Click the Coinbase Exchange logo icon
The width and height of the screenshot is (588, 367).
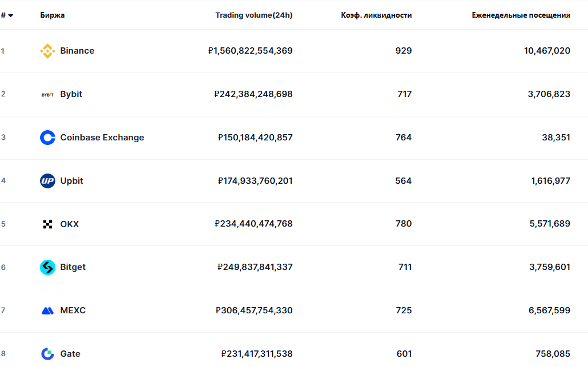click(x=47, y=138)
